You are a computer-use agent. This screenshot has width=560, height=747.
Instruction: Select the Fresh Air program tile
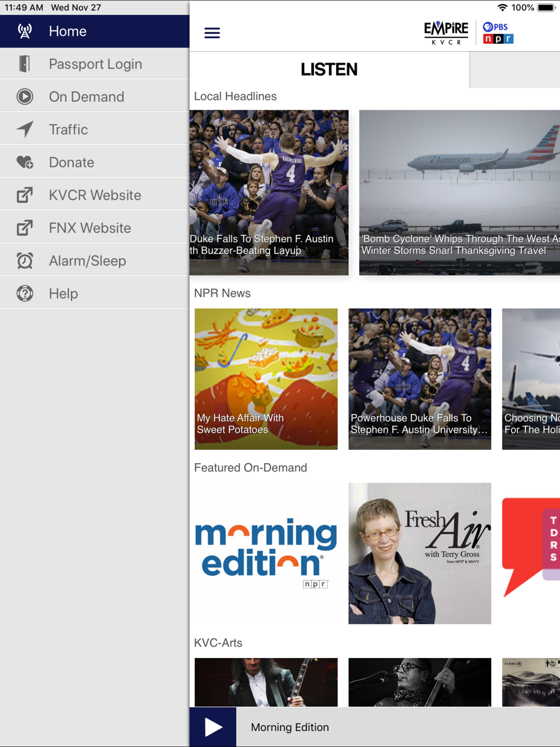point(420,554)
